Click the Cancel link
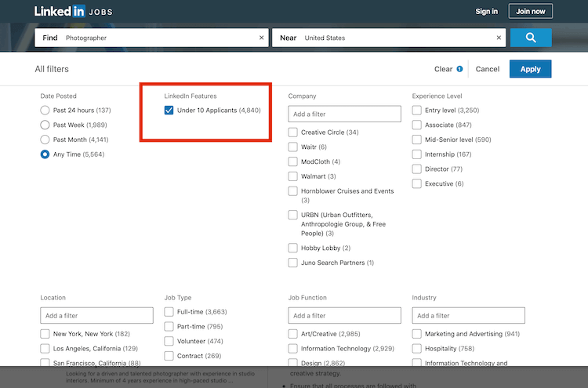588x388 pixels. point(487,69)
